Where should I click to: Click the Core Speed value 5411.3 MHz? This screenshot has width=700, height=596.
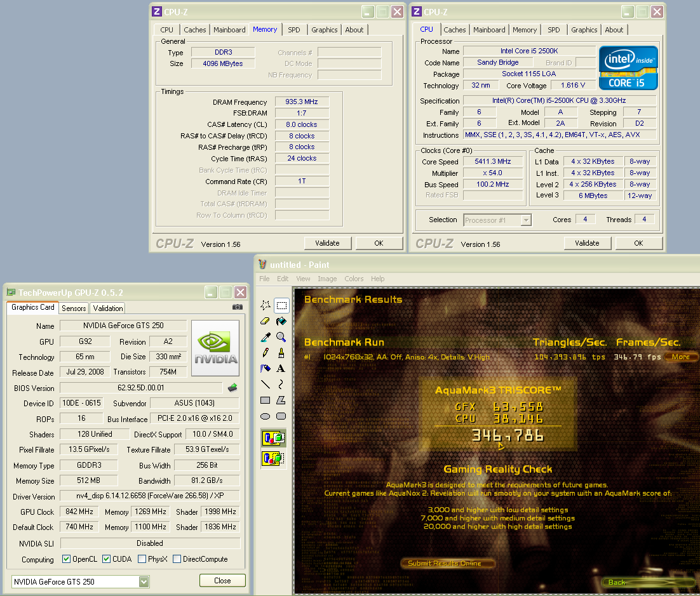point(493,161)
